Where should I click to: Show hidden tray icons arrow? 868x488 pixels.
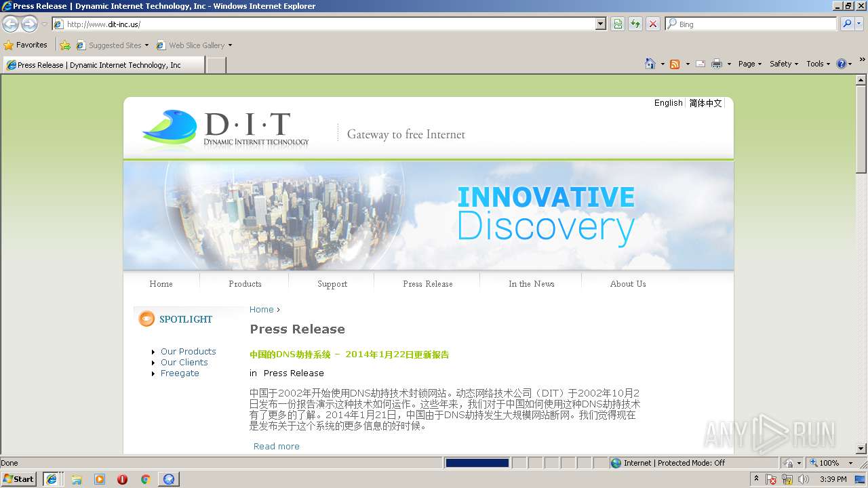[x=757, y=479]
